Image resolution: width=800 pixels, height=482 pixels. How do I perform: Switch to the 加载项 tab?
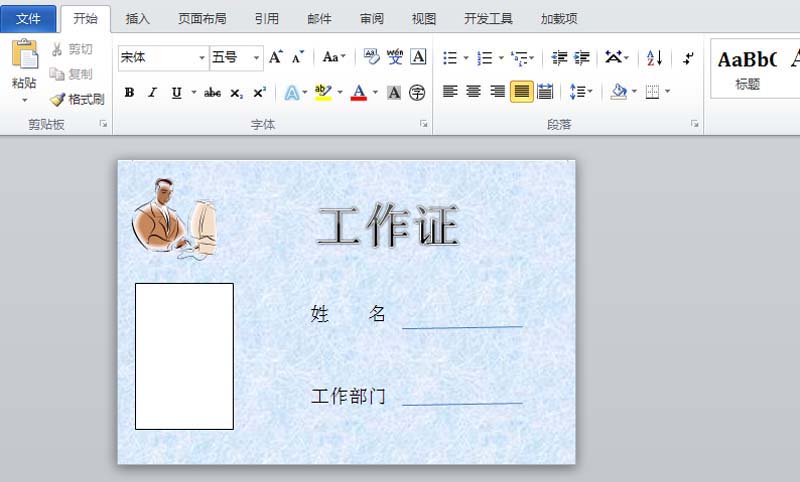tap(559, 19)
